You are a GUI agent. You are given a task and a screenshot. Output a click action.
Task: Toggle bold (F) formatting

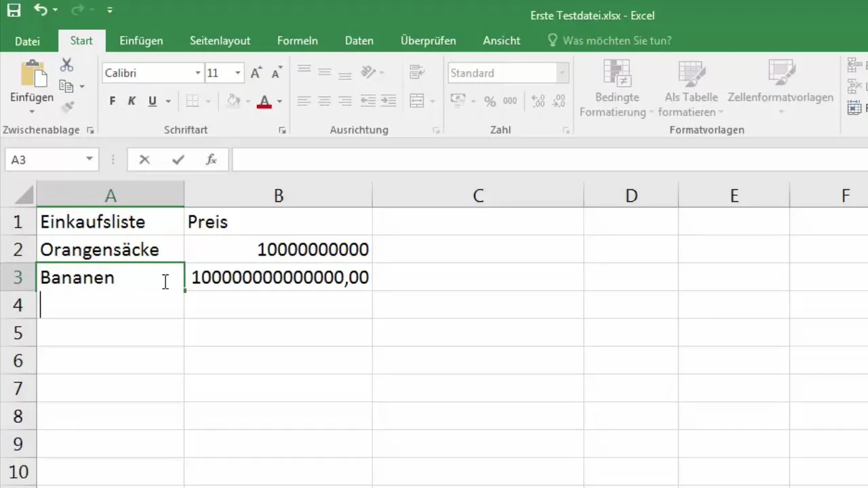113,102
